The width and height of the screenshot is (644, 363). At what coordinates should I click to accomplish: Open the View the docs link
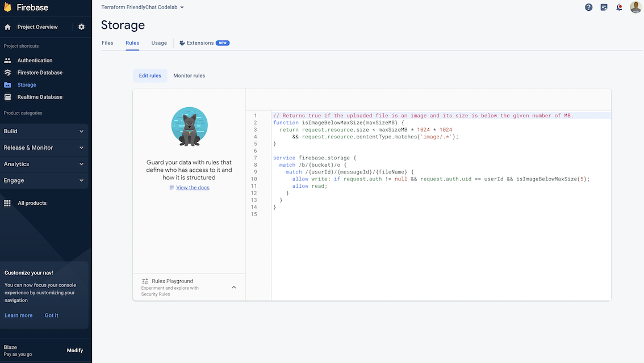pos(193,187)
